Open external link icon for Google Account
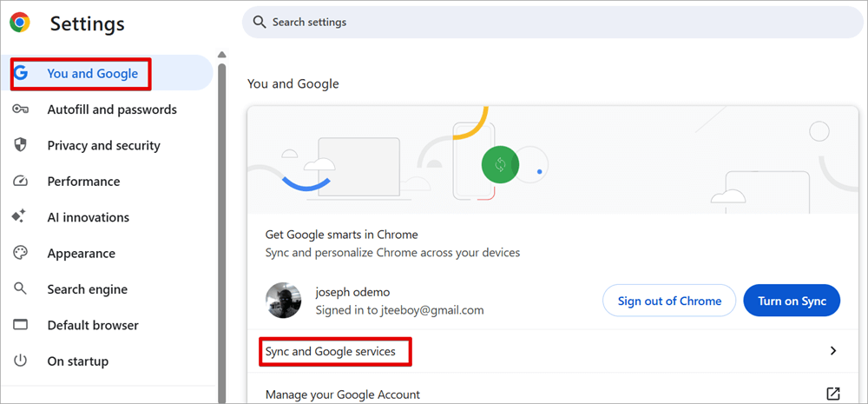868x404 pixels. [x=833, y=394]
